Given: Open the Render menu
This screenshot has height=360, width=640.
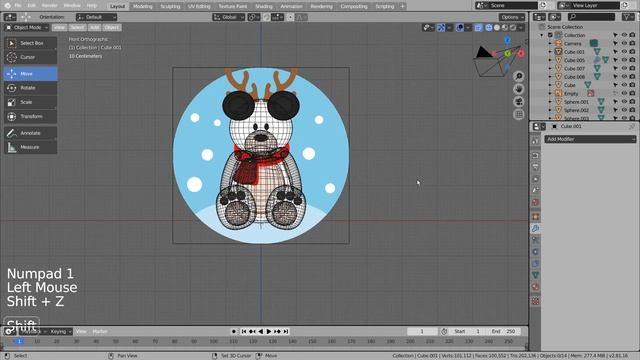Looking at the screenshot, I should click(x=49, y=6).
